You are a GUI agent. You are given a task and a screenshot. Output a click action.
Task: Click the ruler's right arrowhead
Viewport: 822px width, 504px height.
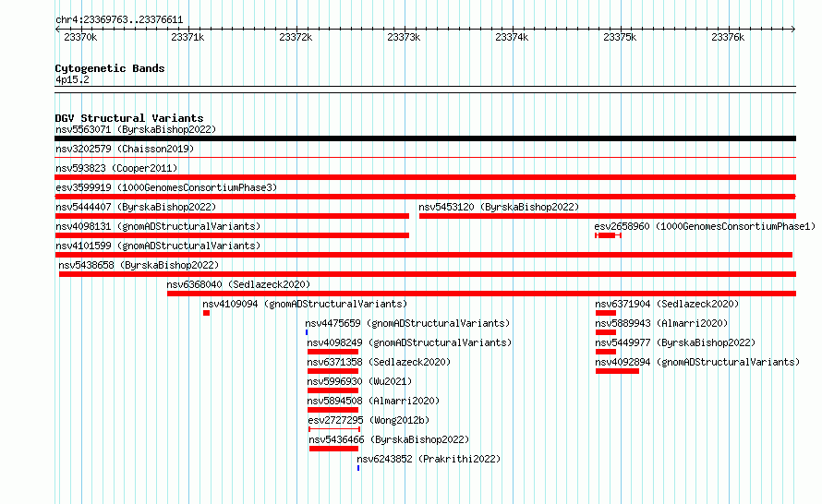point(793,29)
